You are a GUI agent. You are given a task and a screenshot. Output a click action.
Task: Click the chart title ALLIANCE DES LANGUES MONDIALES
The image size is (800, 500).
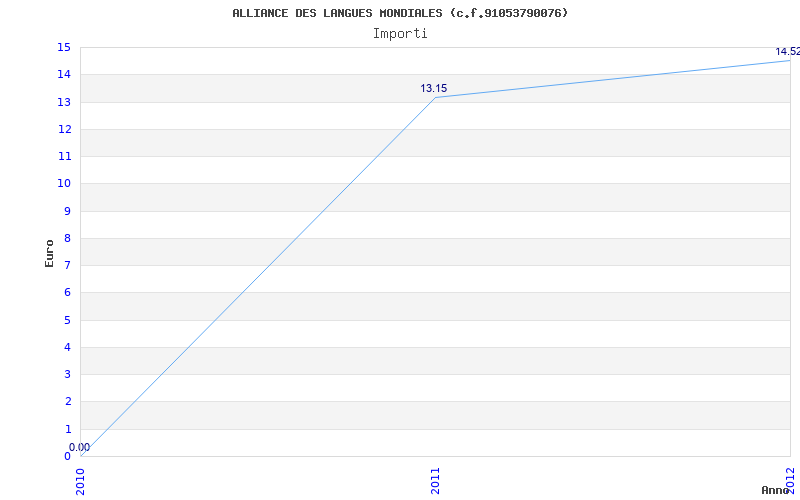point(400,13)
